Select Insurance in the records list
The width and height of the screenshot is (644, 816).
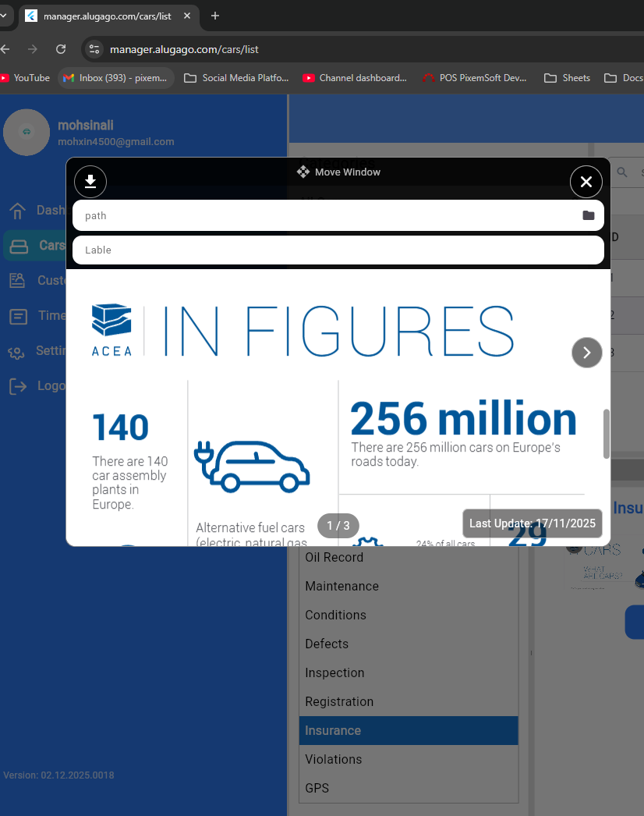point(333,730)
